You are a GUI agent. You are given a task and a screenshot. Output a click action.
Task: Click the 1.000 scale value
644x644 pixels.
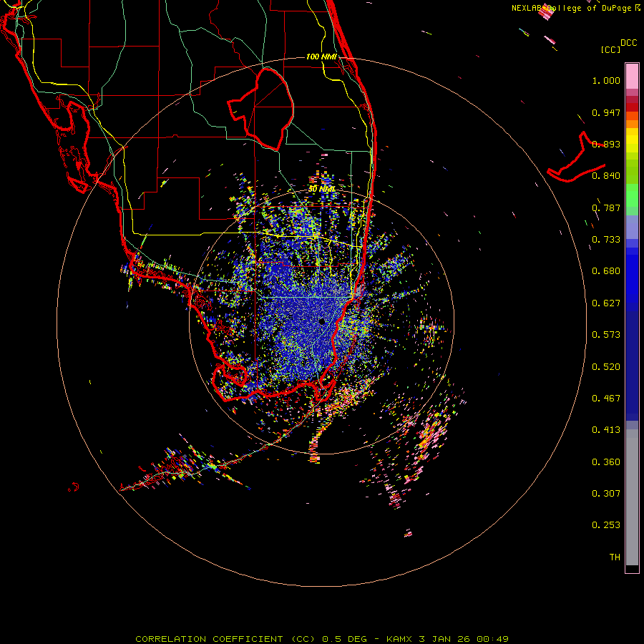(606, 80)
